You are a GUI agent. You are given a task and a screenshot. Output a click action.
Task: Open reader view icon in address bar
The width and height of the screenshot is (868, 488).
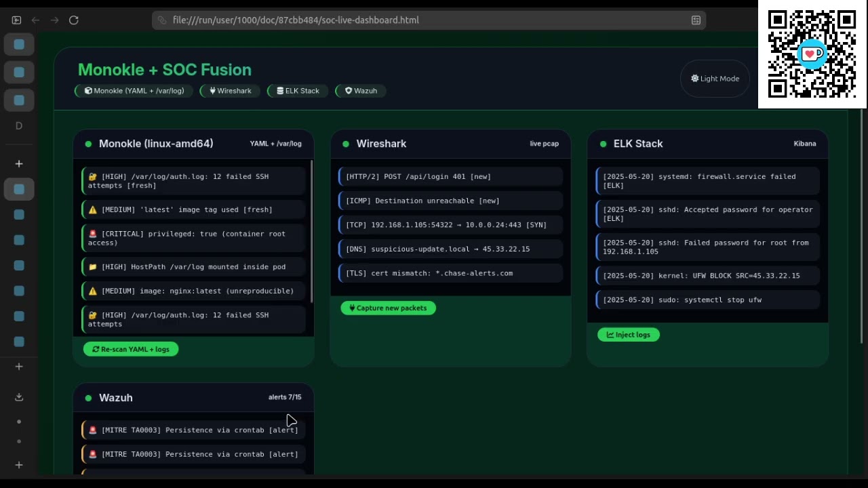click(696, 20)
